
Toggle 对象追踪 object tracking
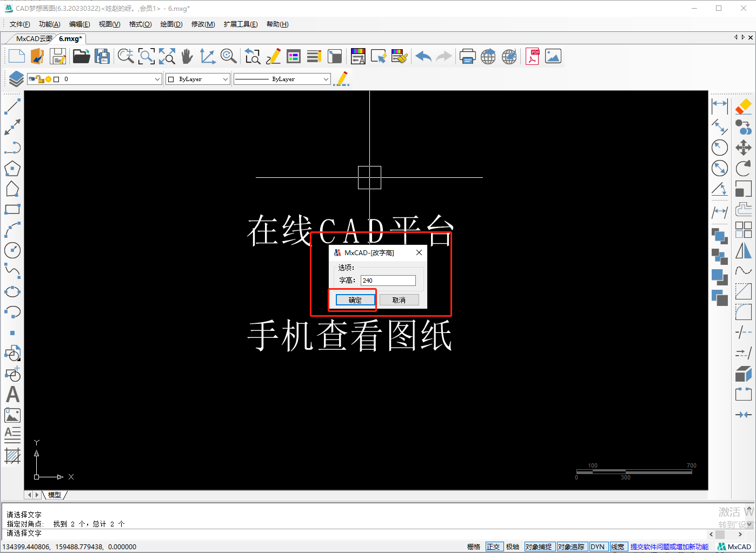click(571, 547)
